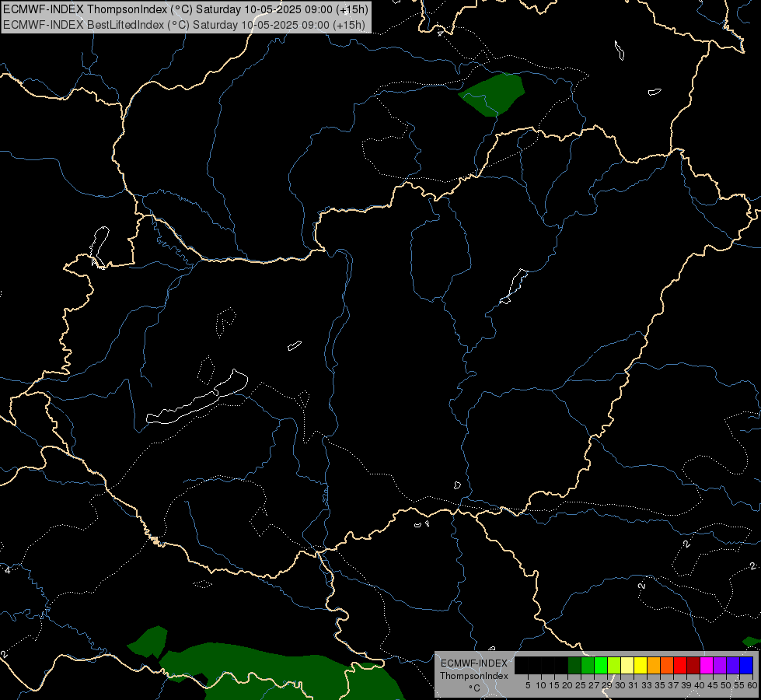
Task: Click the contour label 4 at left edge
Action: (7, 569)
